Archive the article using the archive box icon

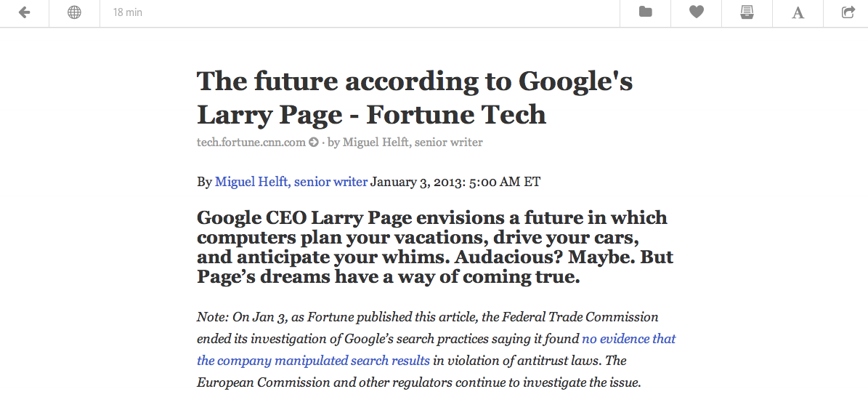[x=747, y=12]
